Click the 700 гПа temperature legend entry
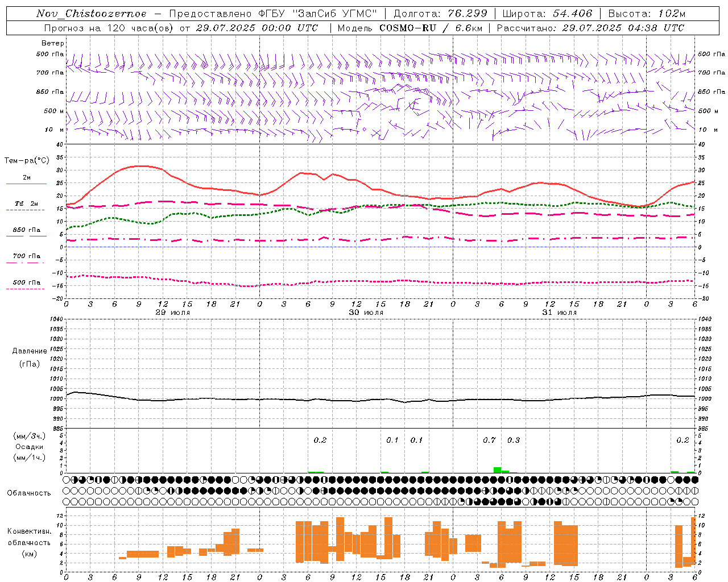 tap(27, 256)
